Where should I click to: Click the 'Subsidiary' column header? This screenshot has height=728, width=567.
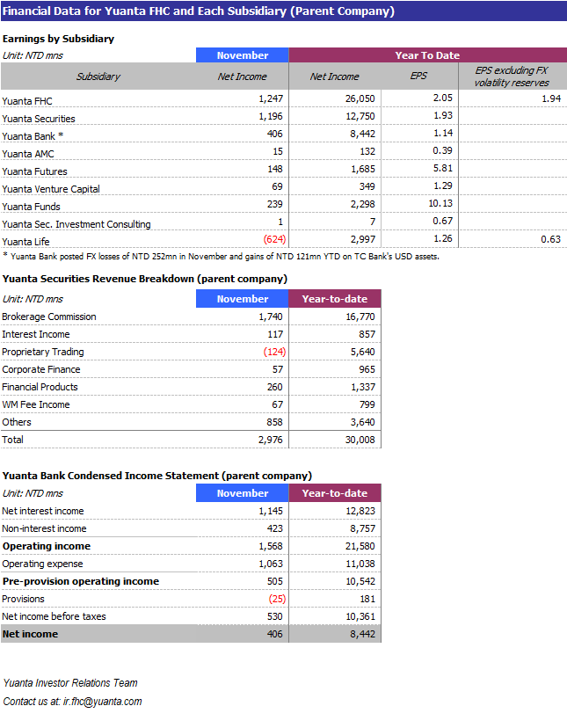tap(98, 76)
